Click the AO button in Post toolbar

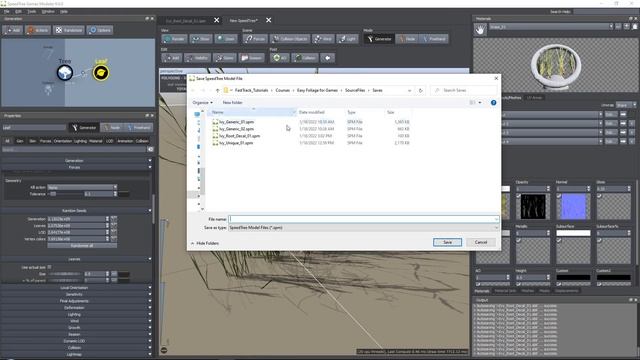click(280, 58)
